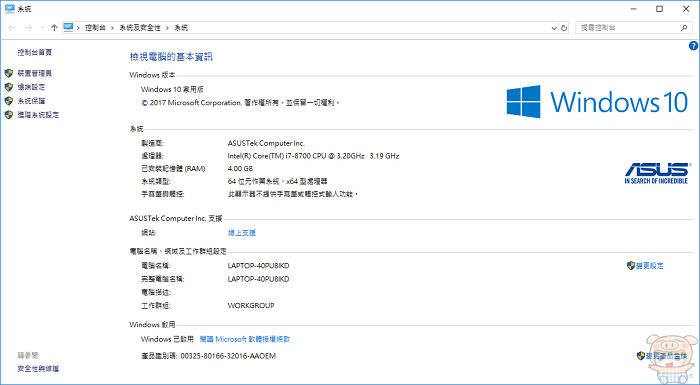This screenshot has width=700, height=385.
Task: Open 遠端設定 in sidebar
Action: click(31, 87)
